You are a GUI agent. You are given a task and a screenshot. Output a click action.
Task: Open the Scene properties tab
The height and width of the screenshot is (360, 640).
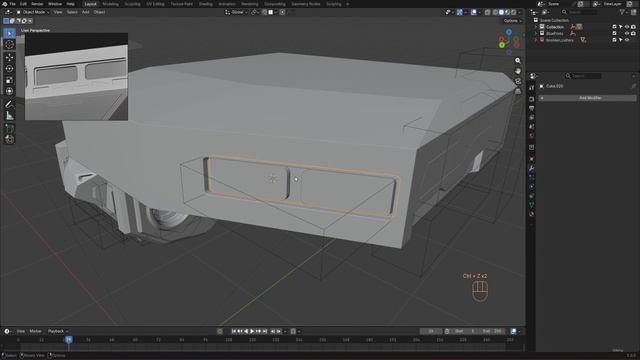click(x=531, y=127)
